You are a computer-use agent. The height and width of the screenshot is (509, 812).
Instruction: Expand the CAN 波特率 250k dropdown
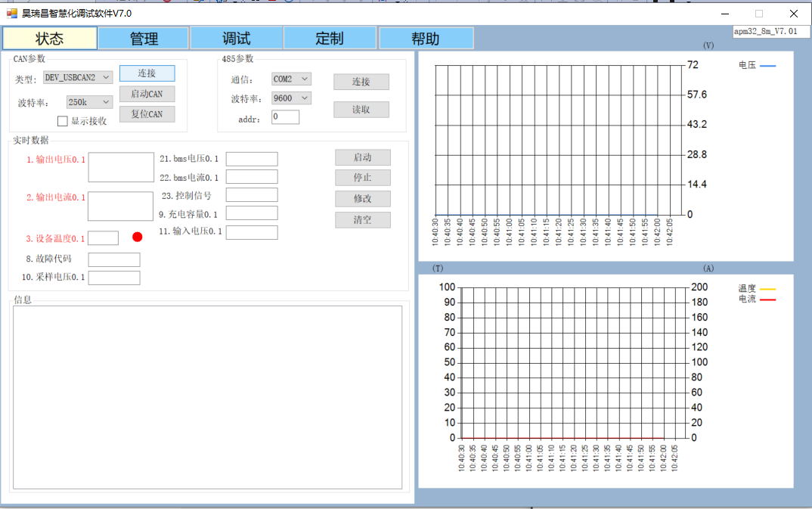(x=89, y=102)
